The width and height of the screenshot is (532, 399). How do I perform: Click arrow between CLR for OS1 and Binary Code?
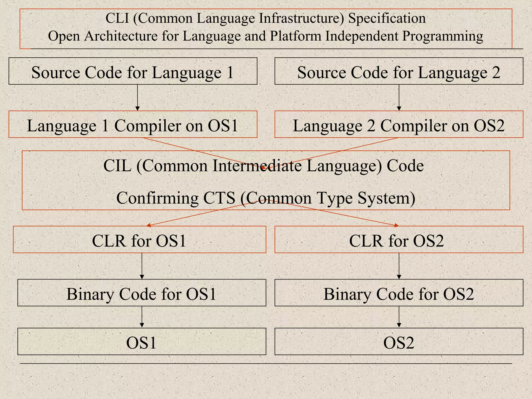pos(142,265)
